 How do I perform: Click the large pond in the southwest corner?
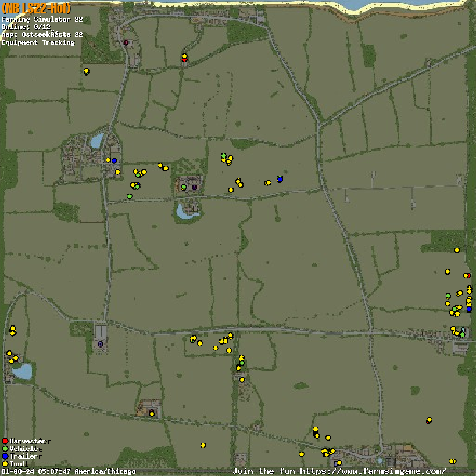coord(22,372)
